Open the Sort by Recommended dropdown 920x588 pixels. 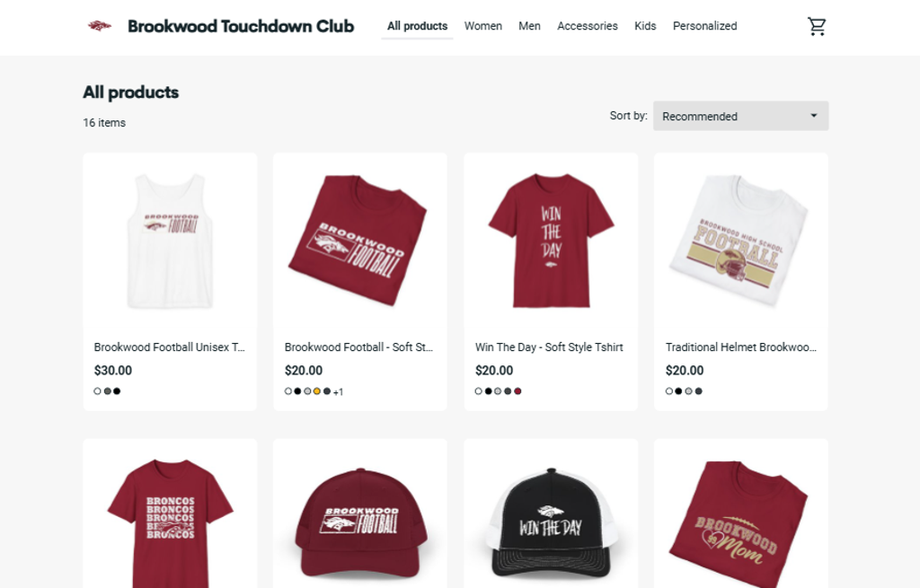(740, 116)
